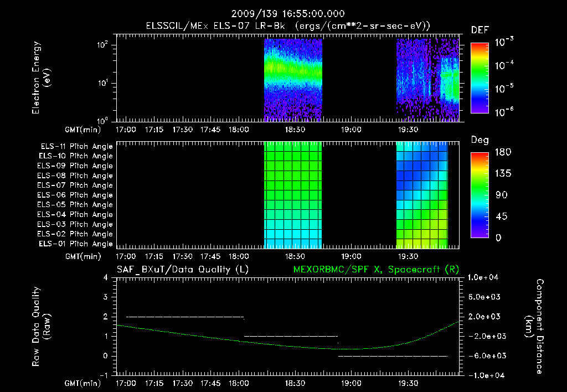Click the "ELS-04 Pitch Angle" row label
567x392 pixels.
tap(75, 214)
